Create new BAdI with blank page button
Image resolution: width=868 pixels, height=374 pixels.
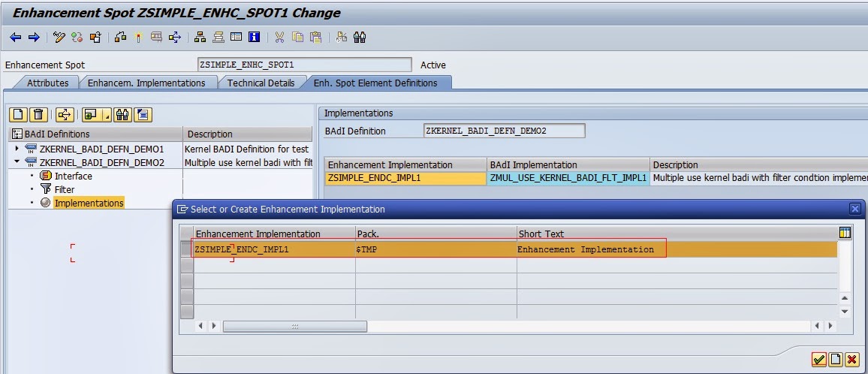point(19,115)
